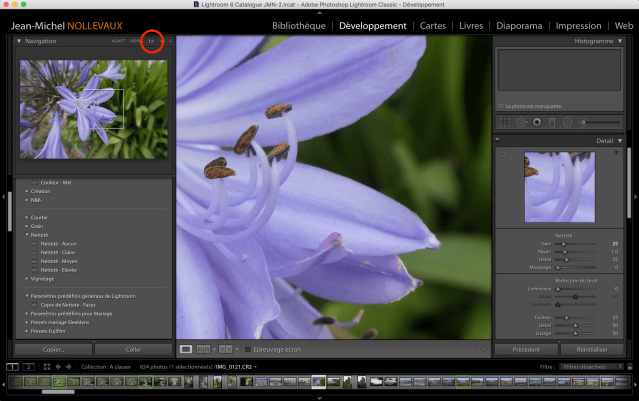Click the Précédent button
Screen dimensions: 639x401
(x=526, y=350)
